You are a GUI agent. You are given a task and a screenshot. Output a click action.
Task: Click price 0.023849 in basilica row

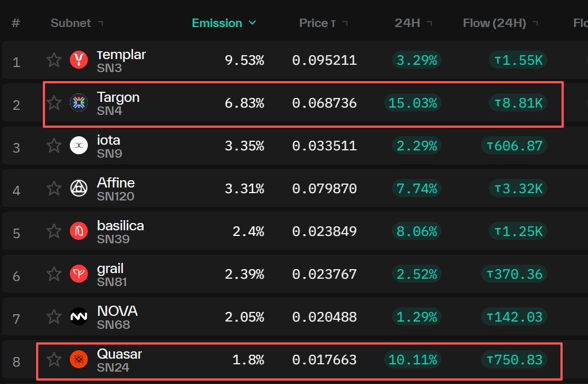(x=324, y=231)
